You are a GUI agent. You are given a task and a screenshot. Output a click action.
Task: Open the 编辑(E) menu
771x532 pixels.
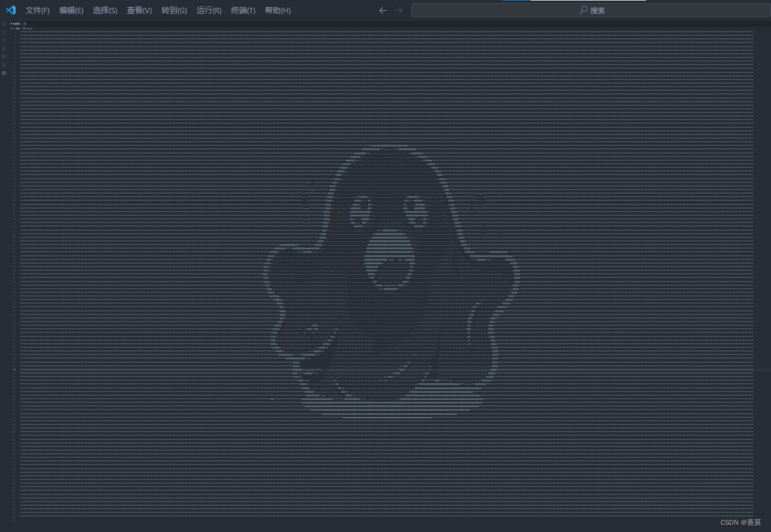coord(71,10)
